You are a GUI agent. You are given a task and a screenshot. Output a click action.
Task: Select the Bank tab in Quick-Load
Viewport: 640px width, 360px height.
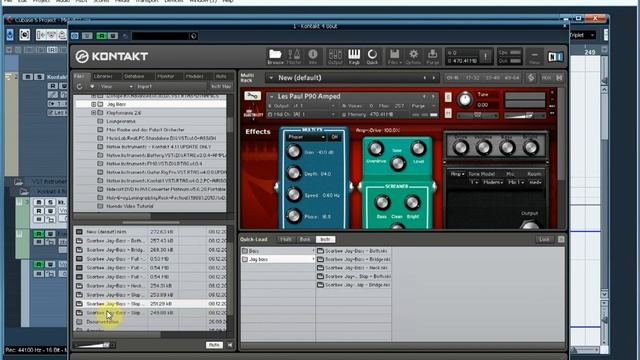point(305,239)
